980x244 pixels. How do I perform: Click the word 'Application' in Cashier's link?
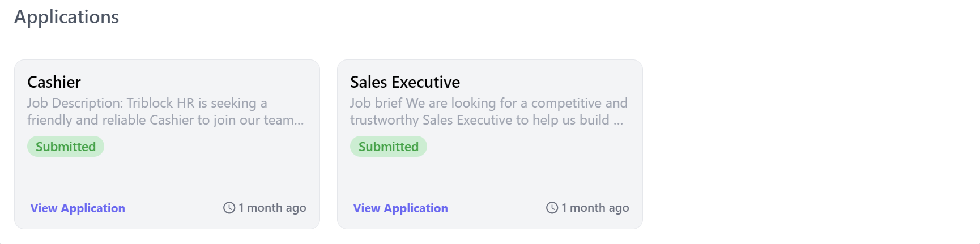pos(93,208)
